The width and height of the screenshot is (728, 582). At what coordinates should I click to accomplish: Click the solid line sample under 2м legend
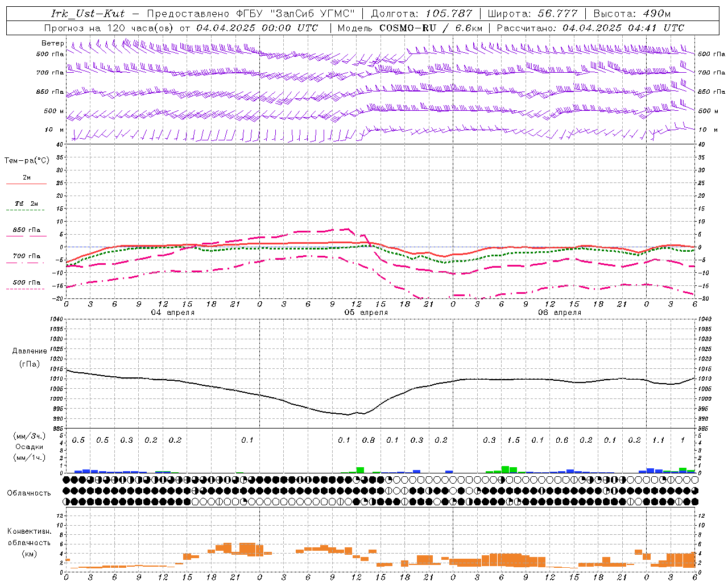click(26, 184)
